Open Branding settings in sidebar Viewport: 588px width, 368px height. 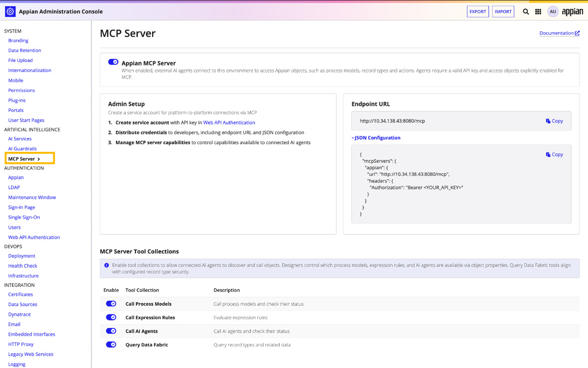(x=18, y=40)
